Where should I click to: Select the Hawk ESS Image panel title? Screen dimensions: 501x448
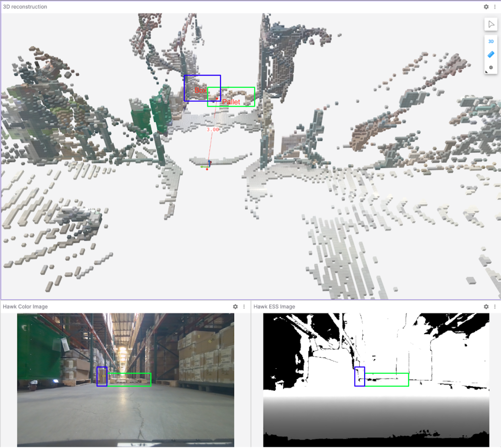click(274, 307)
